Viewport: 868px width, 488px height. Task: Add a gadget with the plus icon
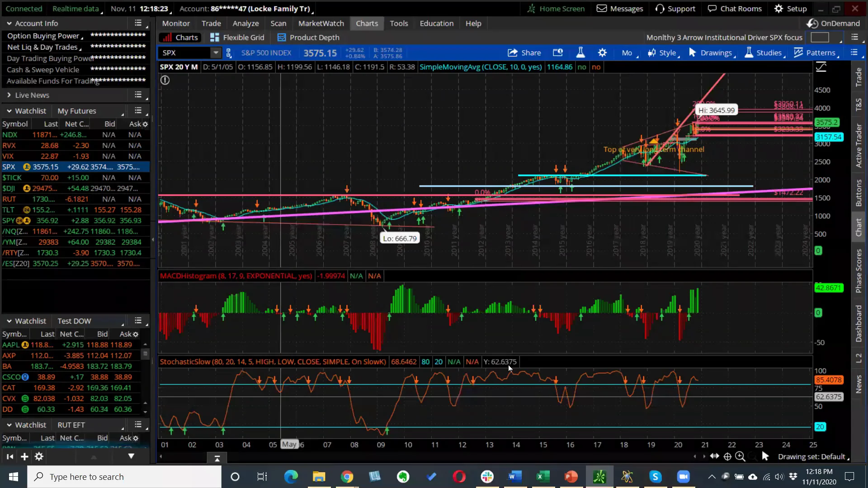point(24,457)
